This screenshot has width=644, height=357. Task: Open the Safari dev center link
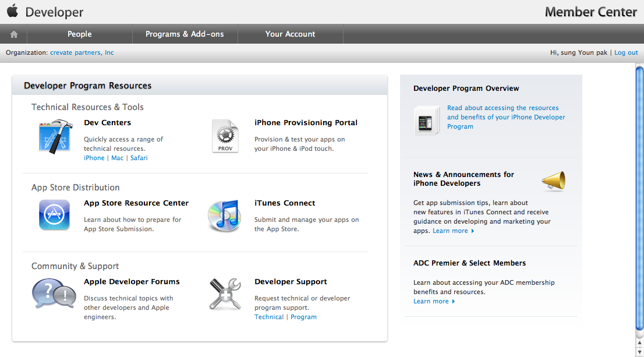tap(139, 158)
